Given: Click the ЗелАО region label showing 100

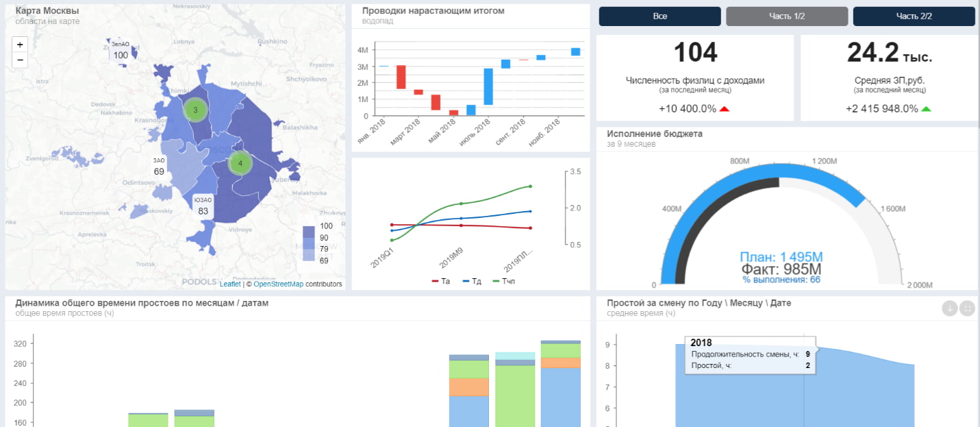Looking at the screenshot, I should 121,51.
